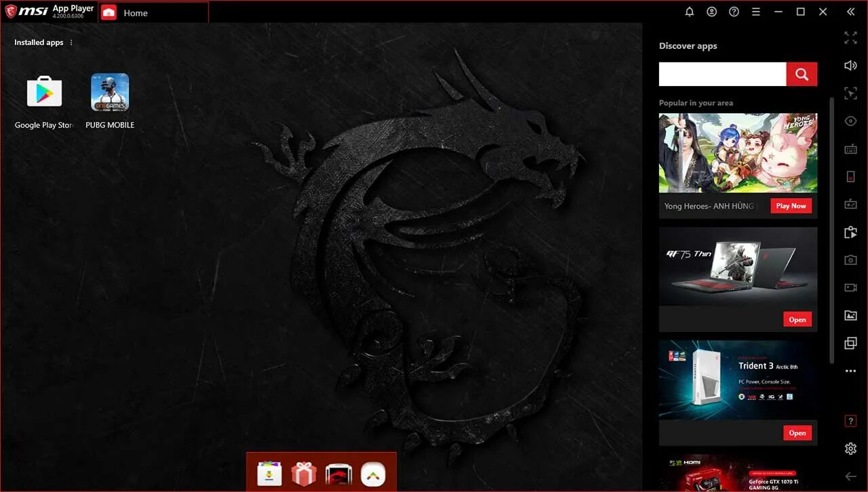The height and width of the screenshot is (492, 868).
Task: Open MSI App Player settings gear
Action: [850, 449]
